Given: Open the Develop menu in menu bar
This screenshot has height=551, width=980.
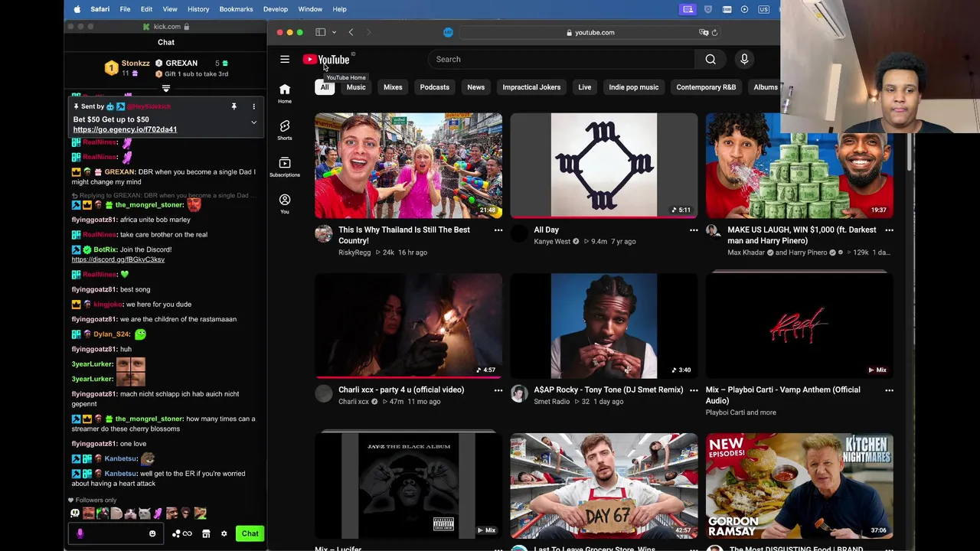Looking at the screenshot, I should pos(276,9).
